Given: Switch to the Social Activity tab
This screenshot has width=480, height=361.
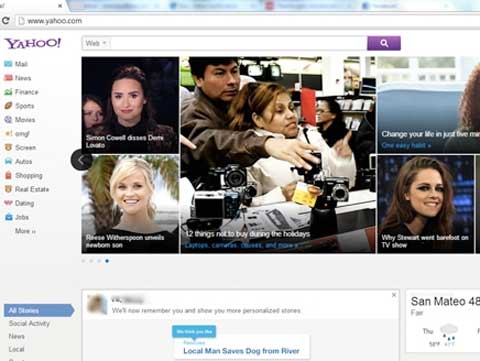Looking at the screenshot, I should [x=29, y=323].
